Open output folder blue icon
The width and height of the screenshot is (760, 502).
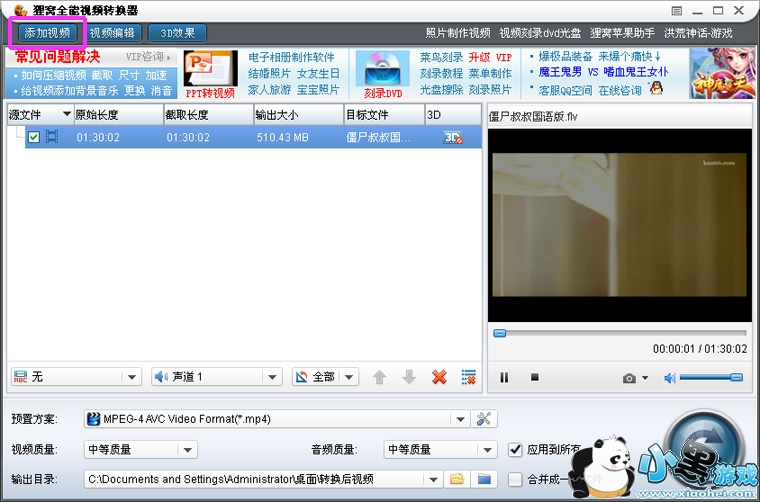tap(484, 480)
